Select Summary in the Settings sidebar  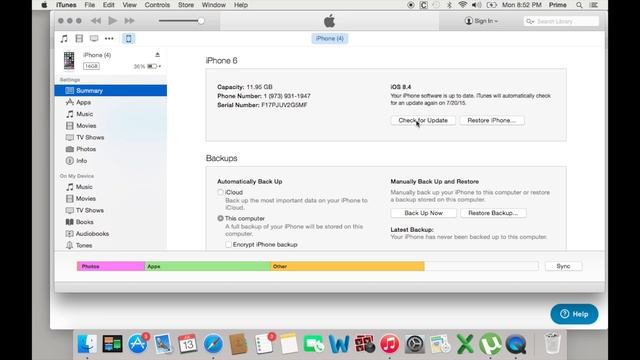point(111,91)
